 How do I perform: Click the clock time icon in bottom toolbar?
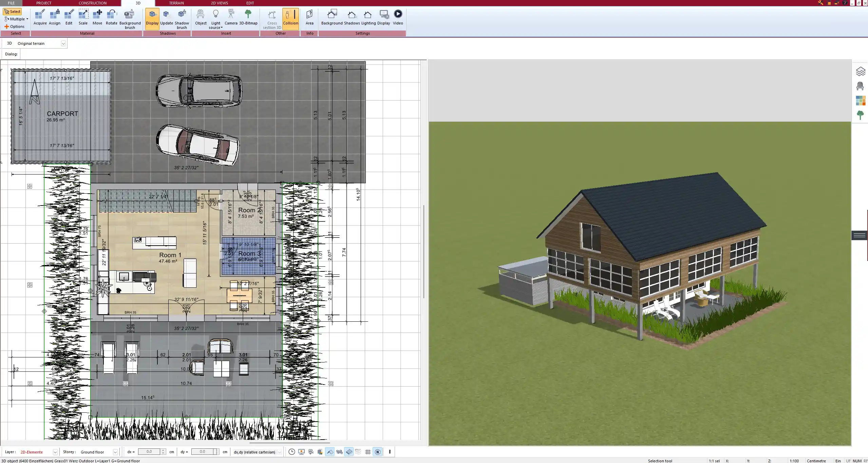pyautogui.click(x=291, y=452)
